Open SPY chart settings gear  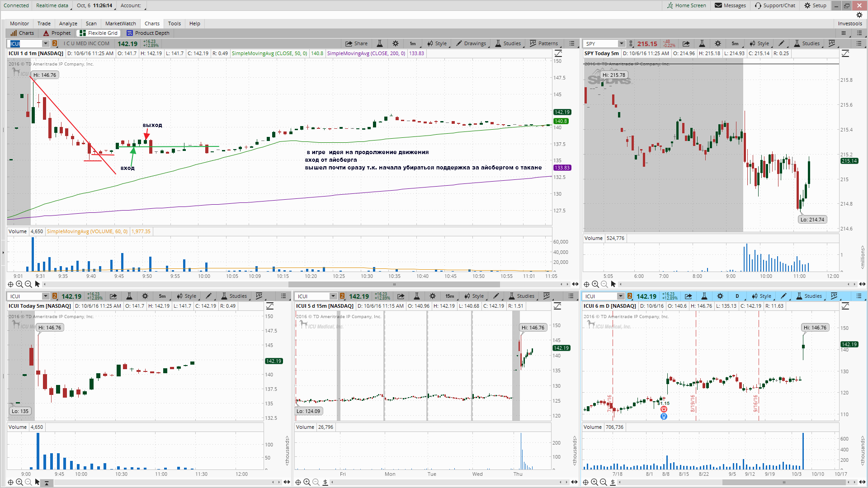click(718, 43)
